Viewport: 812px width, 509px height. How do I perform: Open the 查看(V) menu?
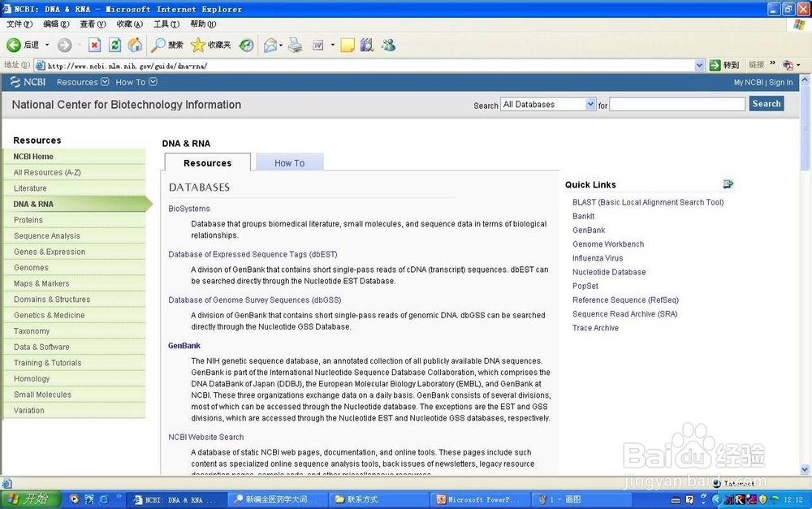point(93,24)
